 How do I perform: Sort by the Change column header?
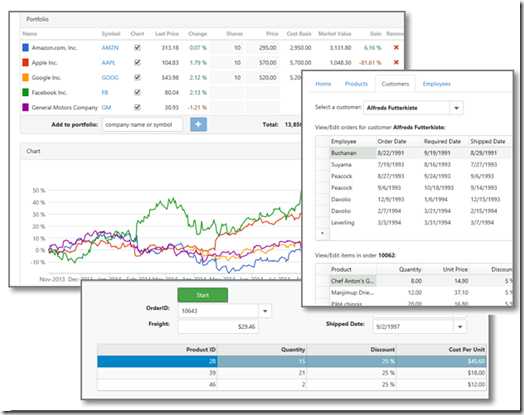[198, 34]
